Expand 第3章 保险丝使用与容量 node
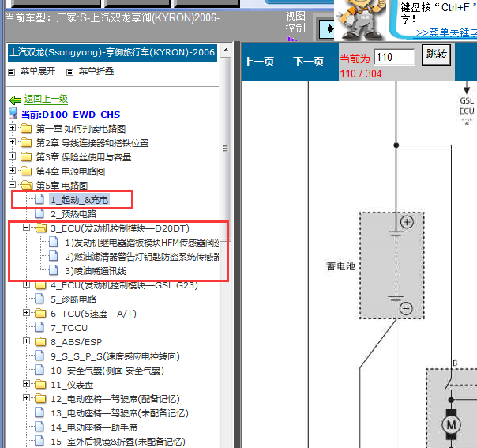This screenshot has height=448, width=477. 12,156
